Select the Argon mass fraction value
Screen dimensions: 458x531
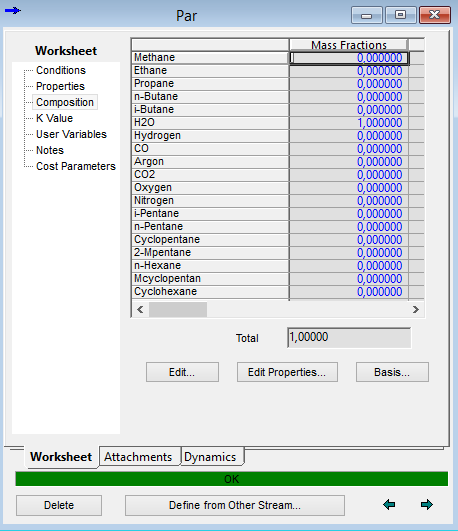pos(349,162)
